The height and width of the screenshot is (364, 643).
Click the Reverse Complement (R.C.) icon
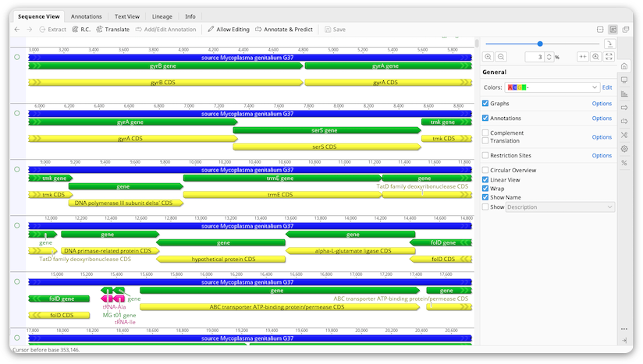click(x=75, y=30)
